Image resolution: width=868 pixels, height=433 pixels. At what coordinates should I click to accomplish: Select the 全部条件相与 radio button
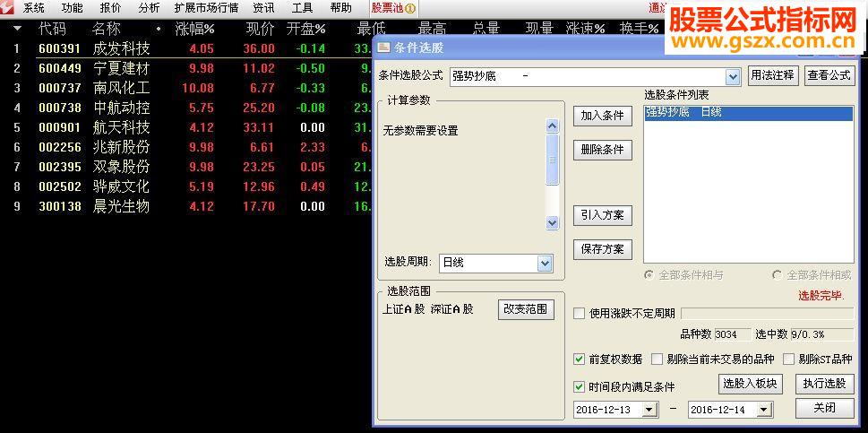(x=649, y=274)
